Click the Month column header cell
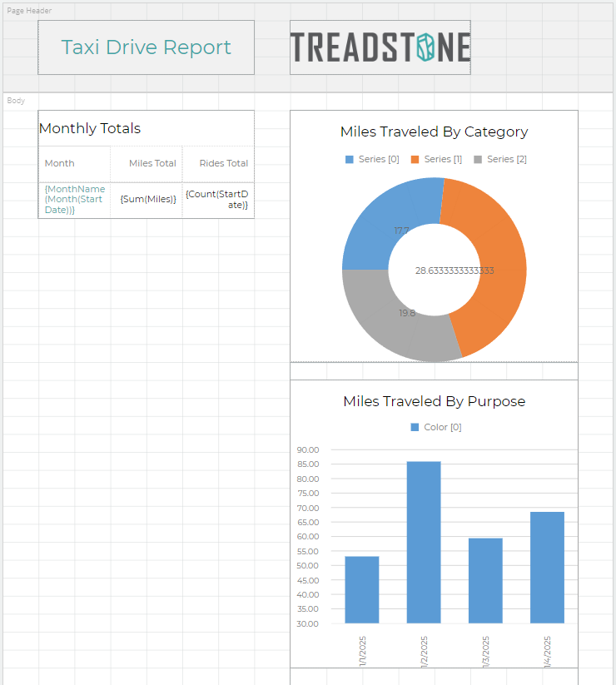This screenshot has height=685, width=616. point(73,164)
